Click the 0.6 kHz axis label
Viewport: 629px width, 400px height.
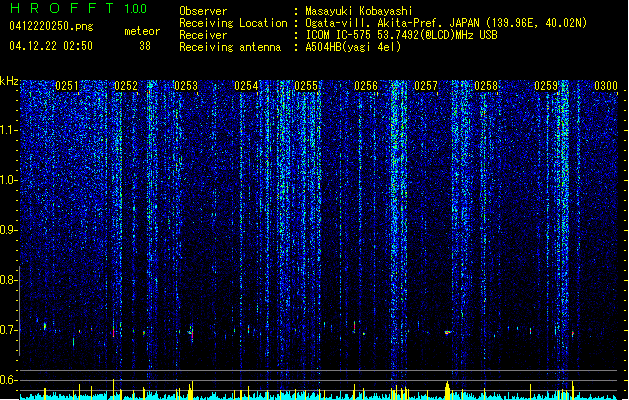pyautogui.click(x=8, y=380)
